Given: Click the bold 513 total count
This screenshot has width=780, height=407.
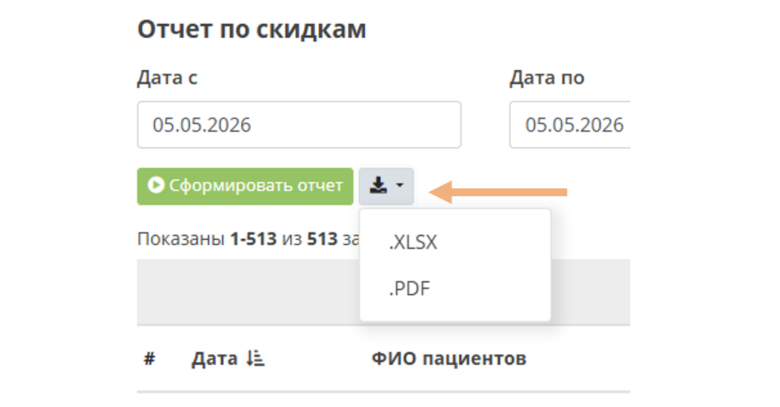Looking at the screenshot, I should 322,239.
